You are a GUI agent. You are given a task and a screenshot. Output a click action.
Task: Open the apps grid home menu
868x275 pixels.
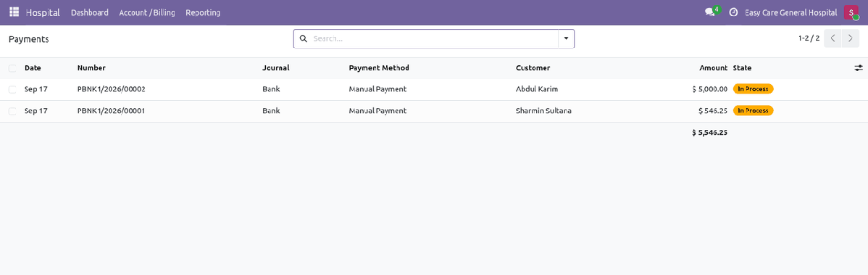pos(14,12)
